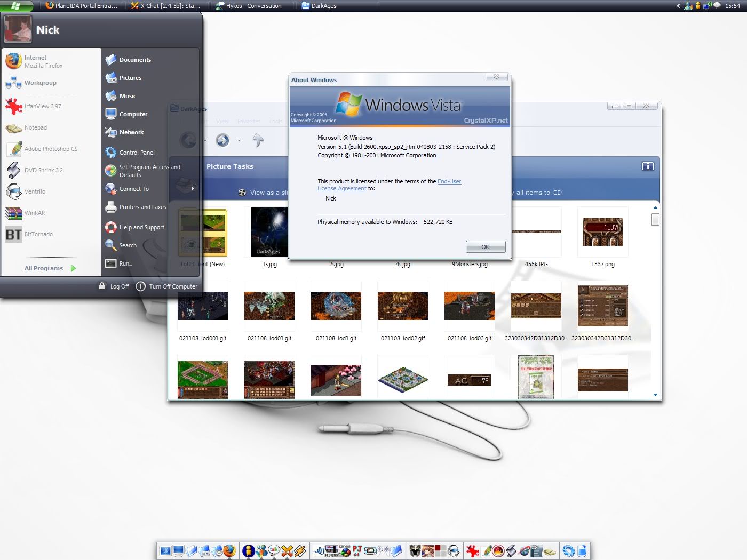Select 1s.jpg thumbnail

269,231
